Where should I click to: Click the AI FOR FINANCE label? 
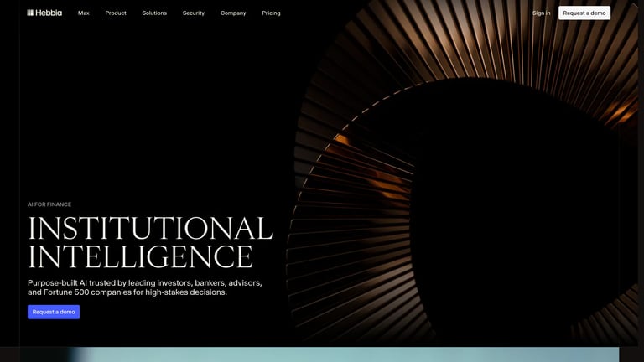[x=49, y=204]
